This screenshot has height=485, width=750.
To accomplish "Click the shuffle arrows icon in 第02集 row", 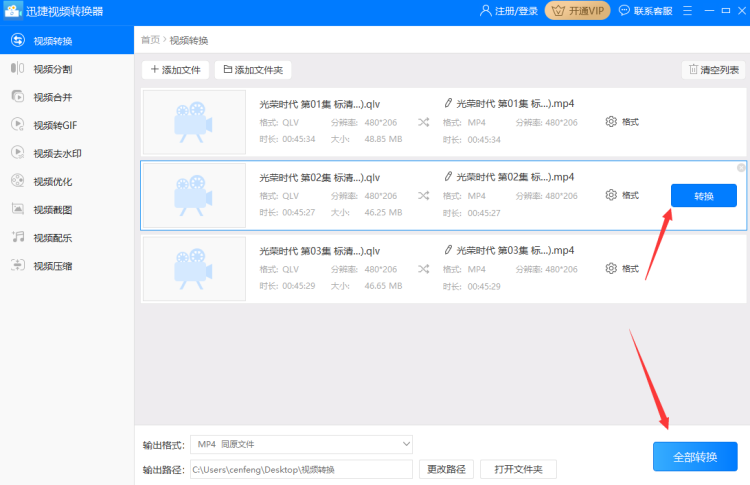I will [x=423, y=196].
